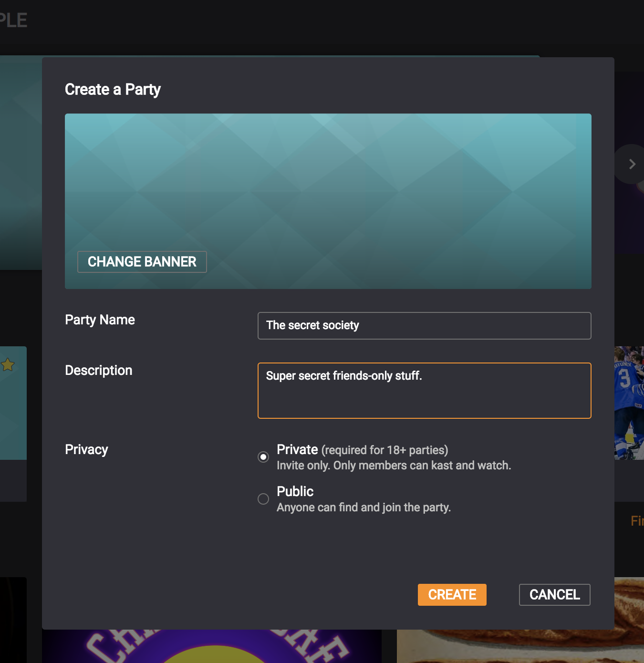Screen dimensions: 644x663
Task: Open the purple thumbnail below the dialog
Action: 212,646
